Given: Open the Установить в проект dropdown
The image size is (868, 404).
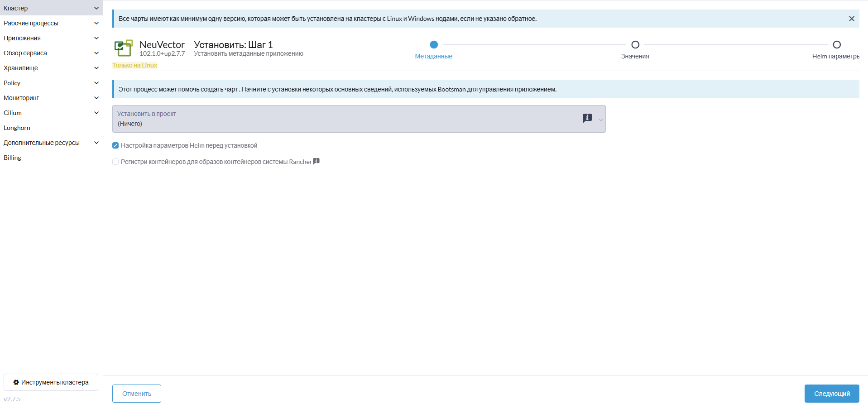Looking at the screenshot, I should tap(359, 119).
